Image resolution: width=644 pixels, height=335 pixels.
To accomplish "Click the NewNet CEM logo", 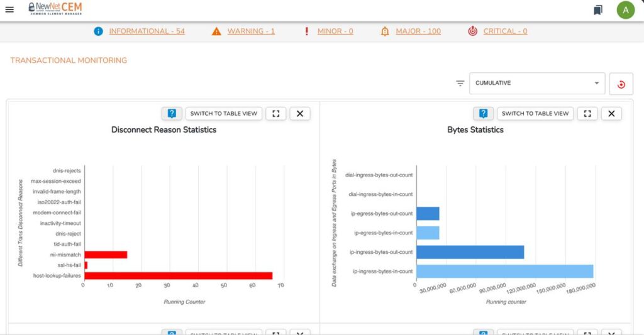I will [55, 9].
